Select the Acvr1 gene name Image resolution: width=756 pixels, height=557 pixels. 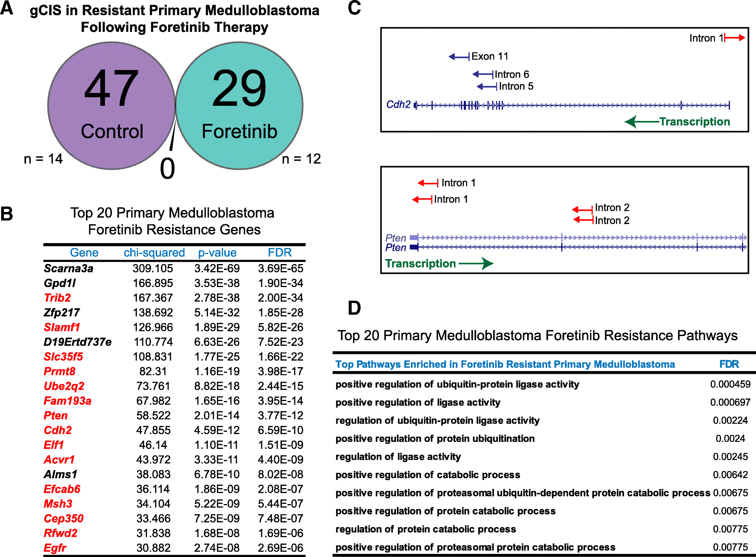pyautogui.click(x=59, y=460)
